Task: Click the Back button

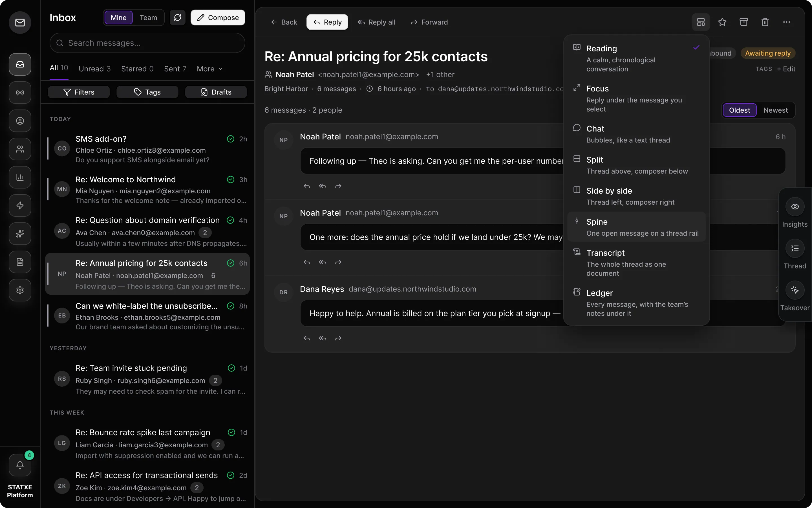Action: click(284, 22)
